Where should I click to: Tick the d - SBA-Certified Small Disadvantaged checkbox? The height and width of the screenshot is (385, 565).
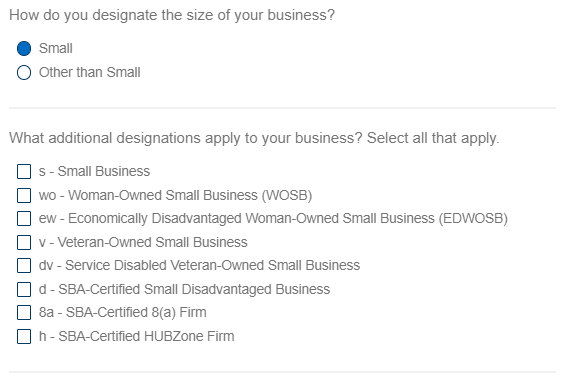coord(24,289)
